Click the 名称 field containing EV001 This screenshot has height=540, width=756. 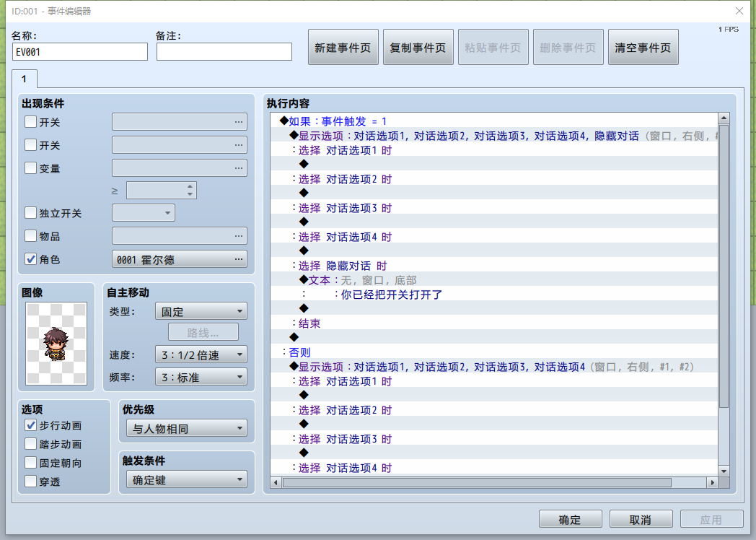[x=80, y=52]
